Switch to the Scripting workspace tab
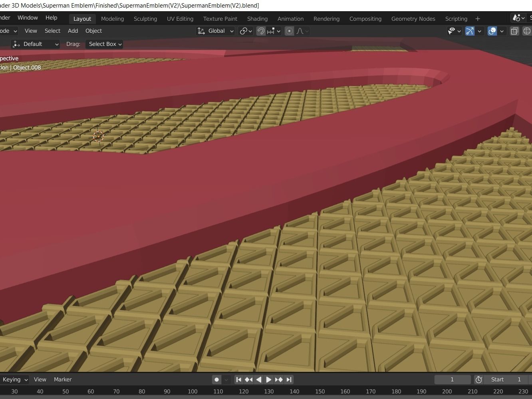This screenshot has height=399, width=532. coord(456,19)
